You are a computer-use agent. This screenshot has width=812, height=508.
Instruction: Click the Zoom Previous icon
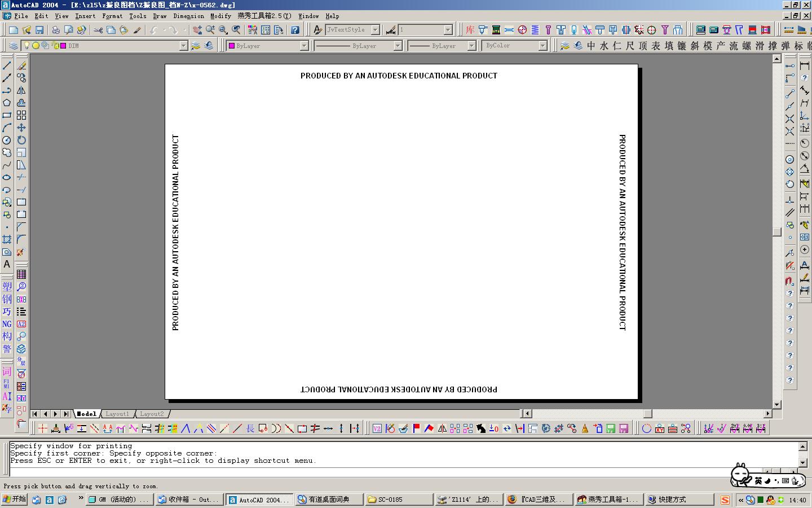click(236, 30)
